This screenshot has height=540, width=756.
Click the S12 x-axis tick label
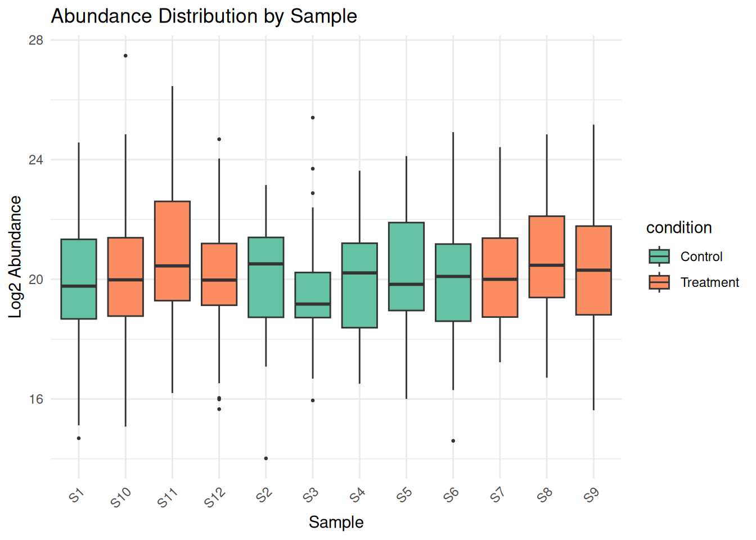pyautogui.click(x=215, y=498)
